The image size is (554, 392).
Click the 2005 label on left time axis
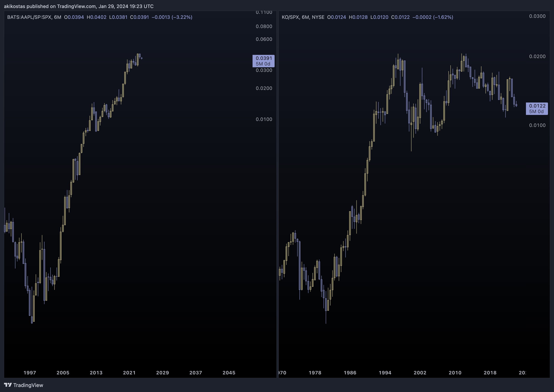coord(63,372)
